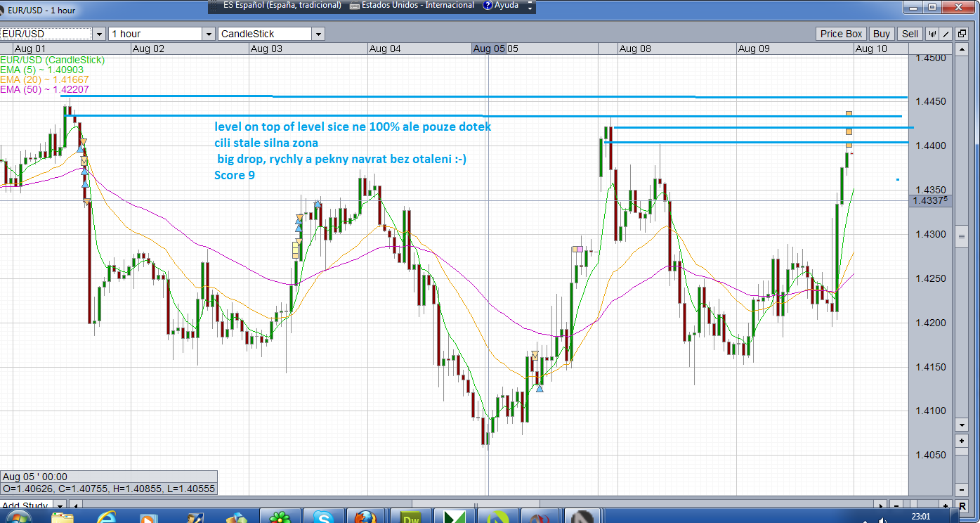
Task: Open Windows Media Player from the taskbar
Action: (149, 518)
